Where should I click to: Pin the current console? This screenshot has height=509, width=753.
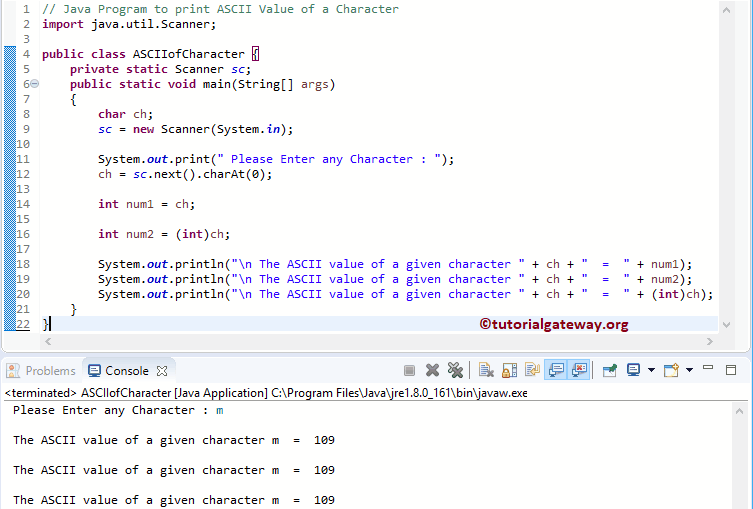[609, 370]
